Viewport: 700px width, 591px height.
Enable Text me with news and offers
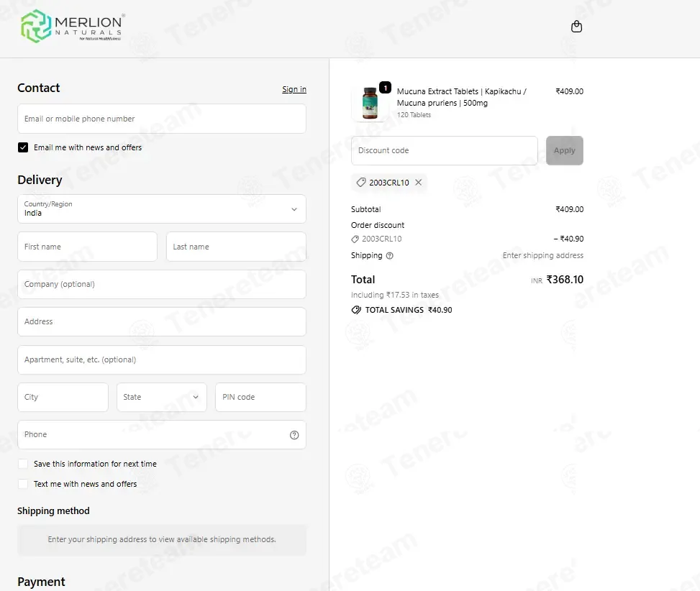coord(23,484)
